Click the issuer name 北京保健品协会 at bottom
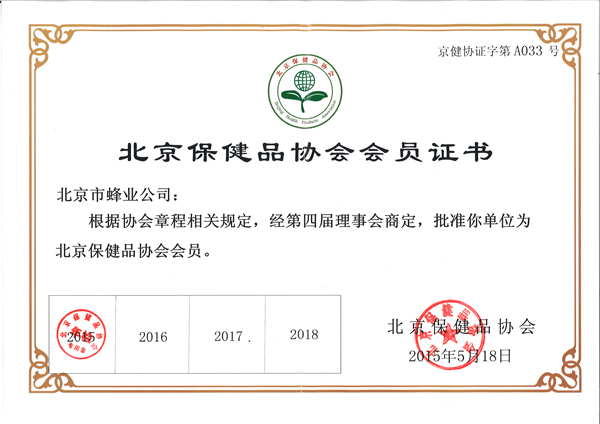The width and height of the screenshot is (600, 424). click(x=461, y=327)
